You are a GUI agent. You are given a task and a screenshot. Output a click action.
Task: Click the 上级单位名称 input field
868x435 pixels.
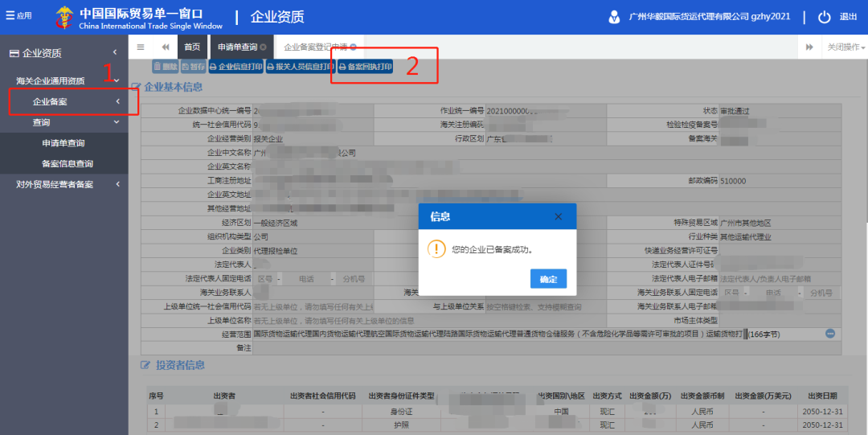coord(429,320)
